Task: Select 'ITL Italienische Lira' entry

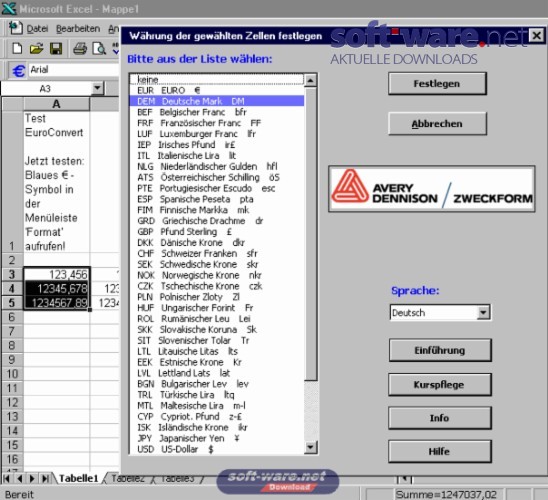Action: click(x=217, y=155)
